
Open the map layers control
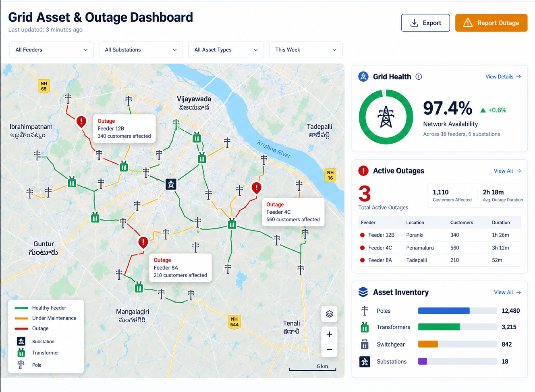(329, 314)
